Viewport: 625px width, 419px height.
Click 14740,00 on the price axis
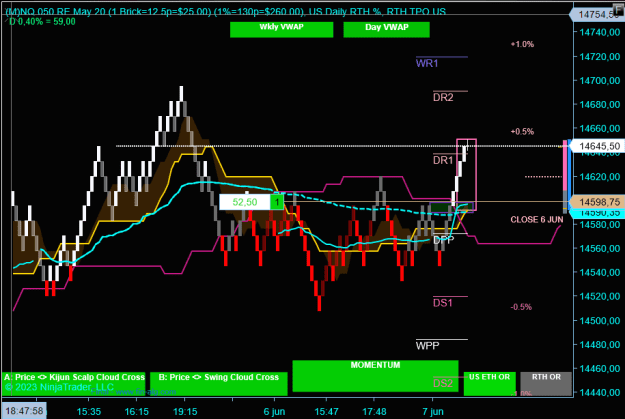tap(599, 32)
